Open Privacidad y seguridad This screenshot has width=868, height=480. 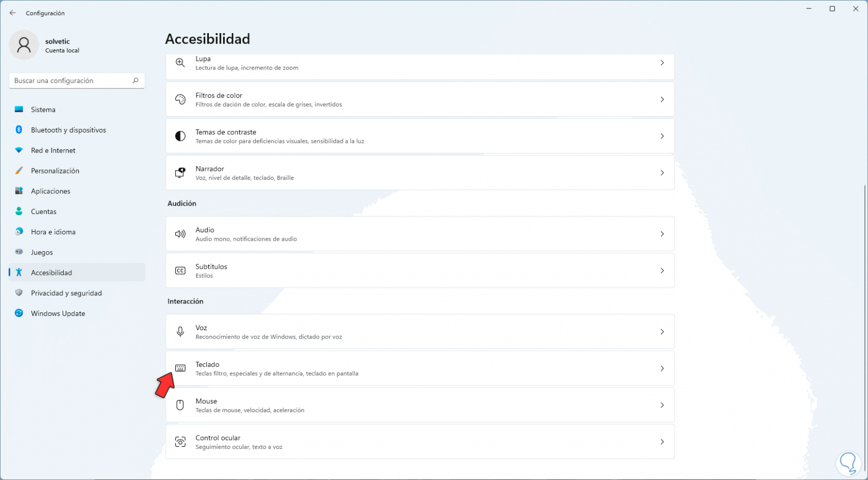pyautogui.click(x=77, y=293)
